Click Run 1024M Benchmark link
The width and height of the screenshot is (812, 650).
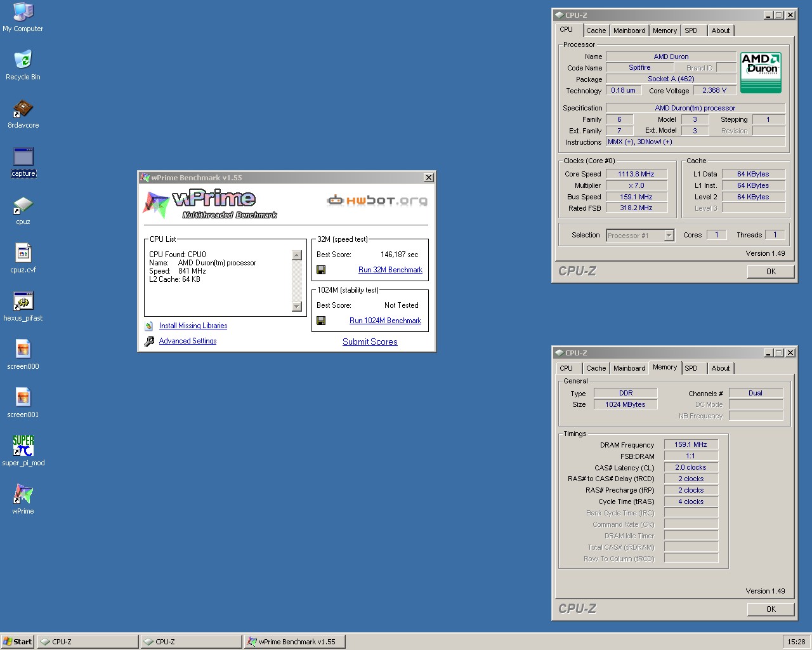coord(385,321)
